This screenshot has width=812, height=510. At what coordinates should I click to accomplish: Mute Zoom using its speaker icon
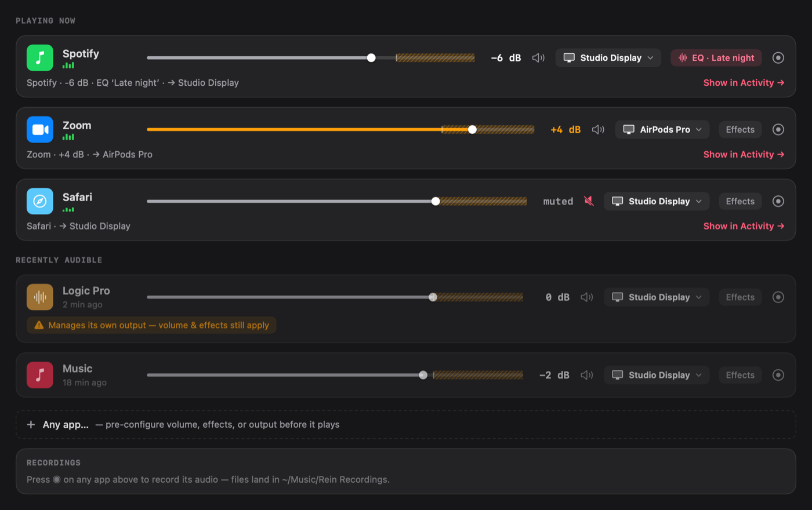pos(598,130)
